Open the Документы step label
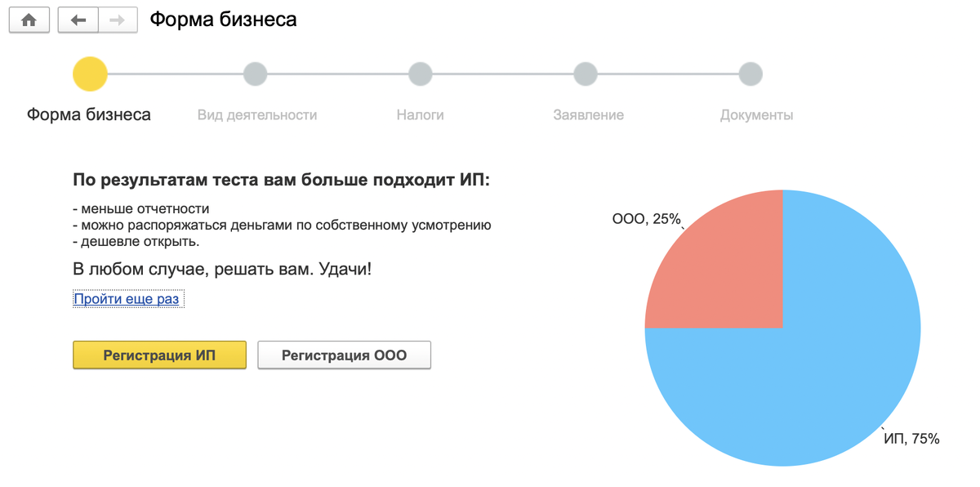Screen dimensions: 980x487 tap(756, 115)
